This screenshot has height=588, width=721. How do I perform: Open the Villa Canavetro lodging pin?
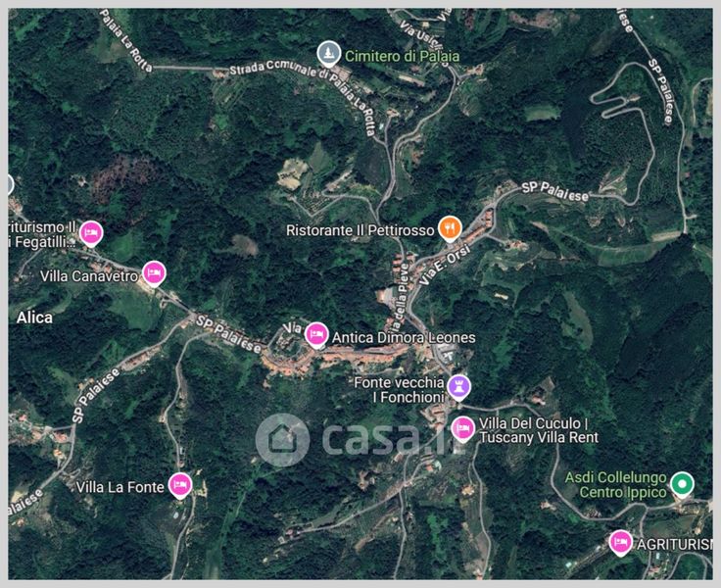(x=154, y=273)
